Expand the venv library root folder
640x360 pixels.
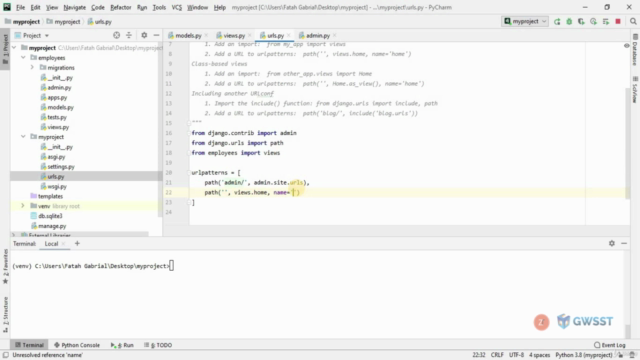[23, 206]
